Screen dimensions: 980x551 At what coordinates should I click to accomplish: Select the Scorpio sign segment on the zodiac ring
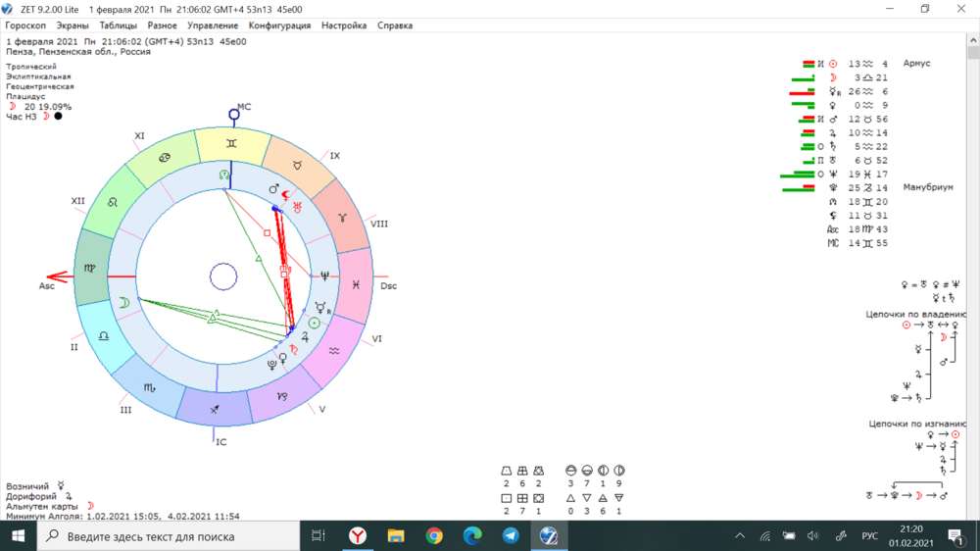click(149, 388)
